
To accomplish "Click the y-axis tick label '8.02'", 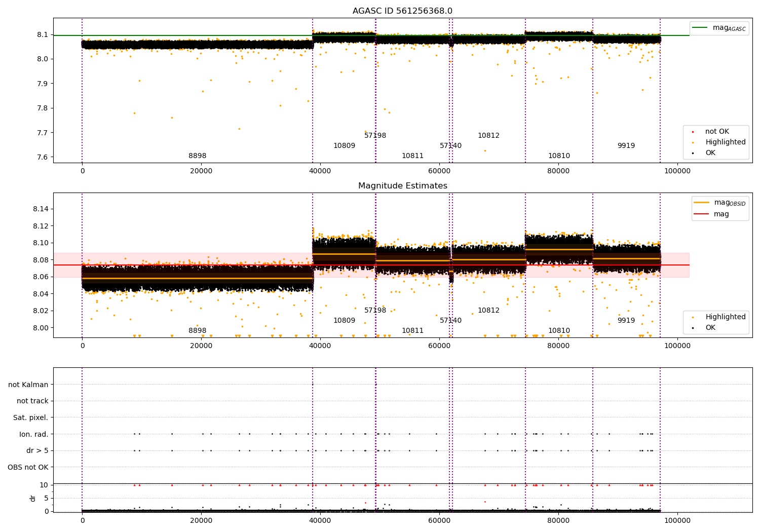I will [41, 311].
